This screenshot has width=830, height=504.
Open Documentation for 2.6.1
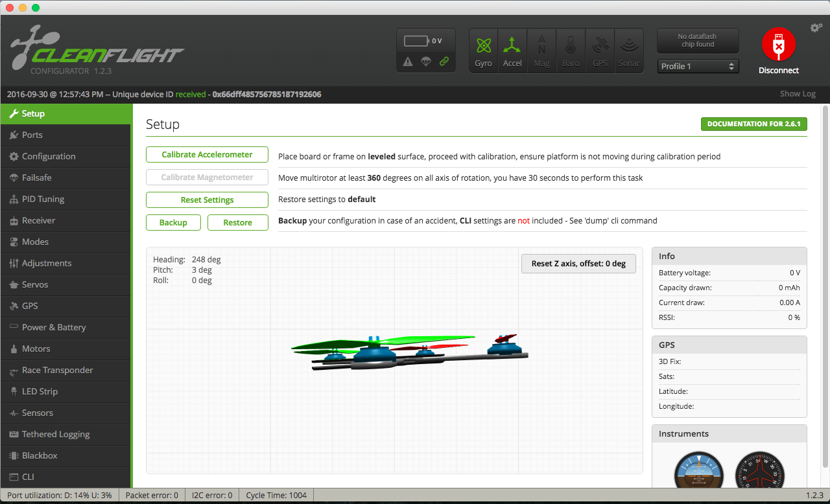tap(753, 124)
